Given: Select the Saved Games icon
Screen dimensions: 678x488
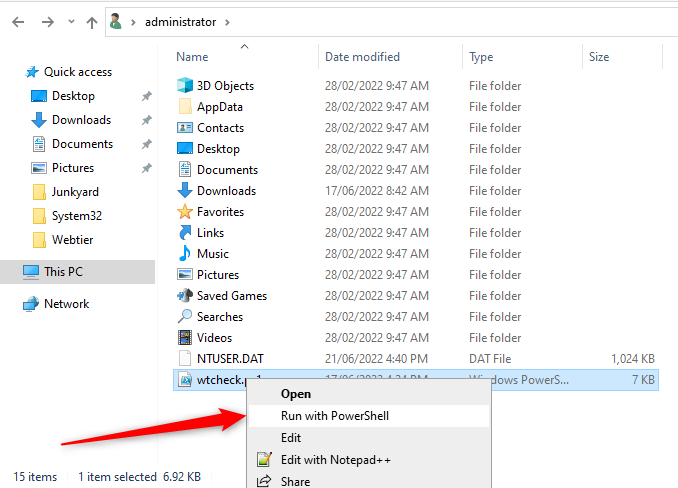Looking at the screenshot, I should pos(185,296).
